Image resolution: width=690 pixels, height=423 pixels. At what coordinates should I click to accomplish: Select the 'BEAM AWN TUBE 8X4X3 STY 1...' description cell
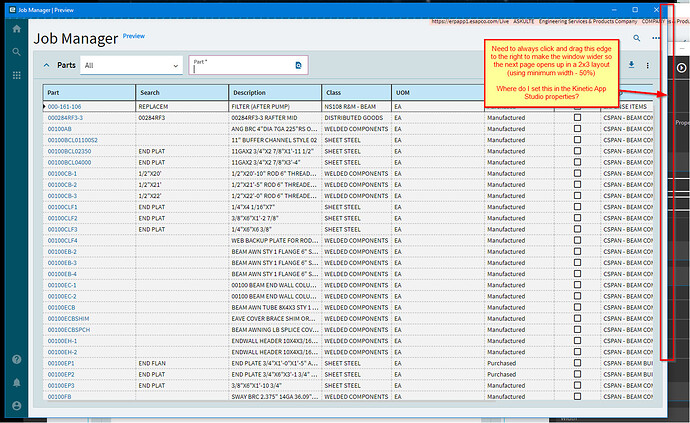coord(275,307)
